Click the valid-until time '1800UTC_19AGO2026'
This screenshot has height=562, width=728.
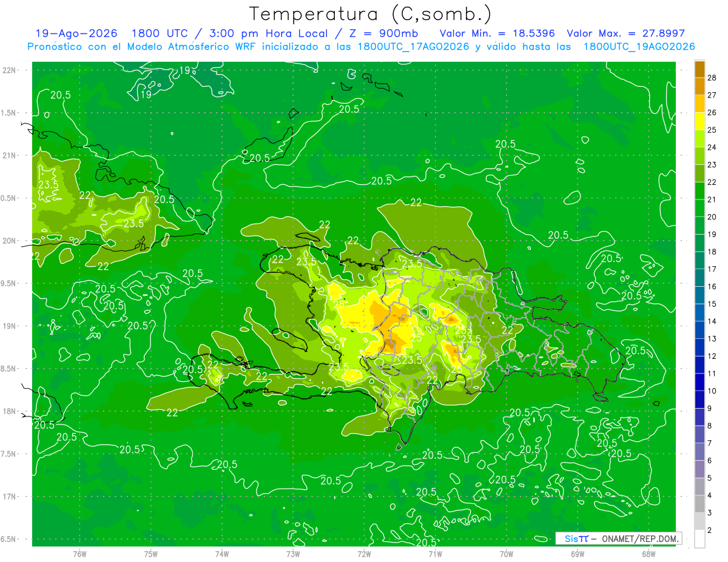point(639,46)
